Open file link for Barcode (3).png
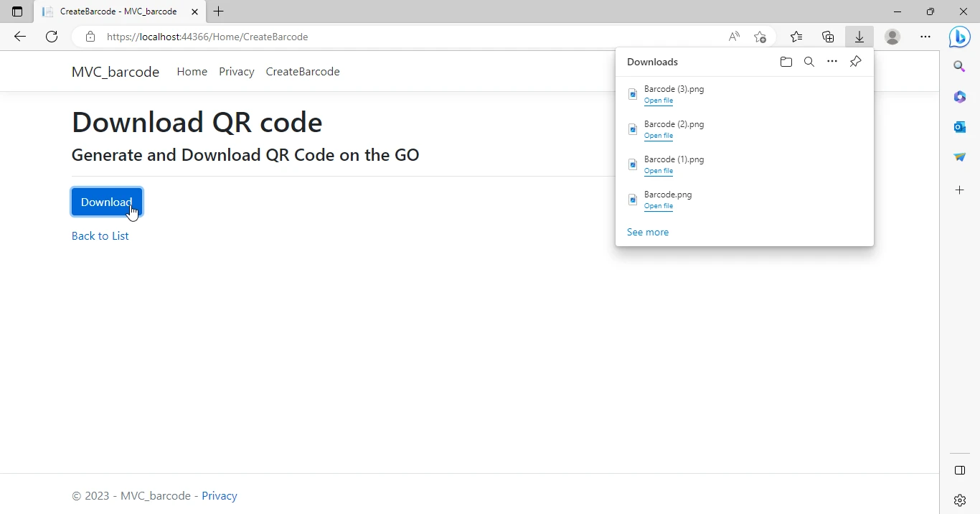 coord(659,101)
